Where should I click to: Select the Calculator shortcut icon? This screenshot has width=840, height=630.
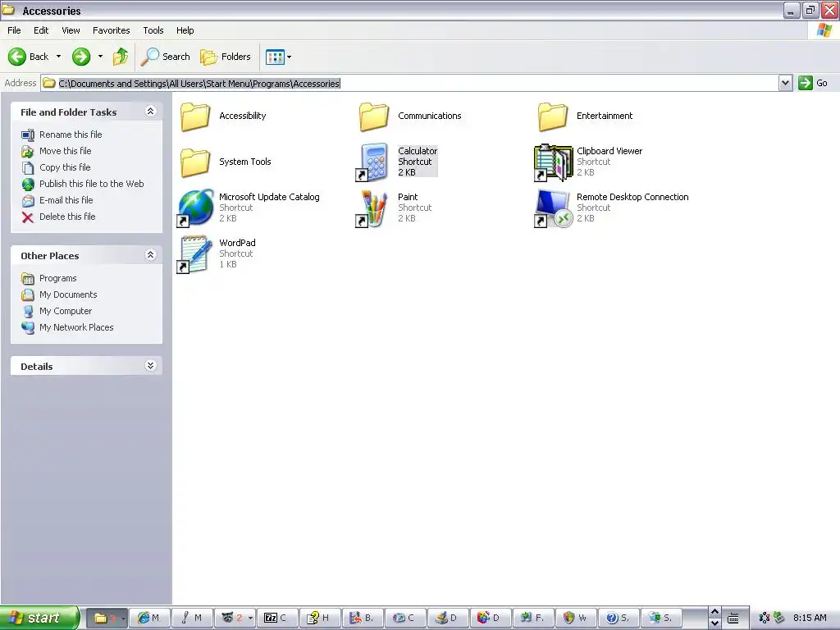pos(373,162)
